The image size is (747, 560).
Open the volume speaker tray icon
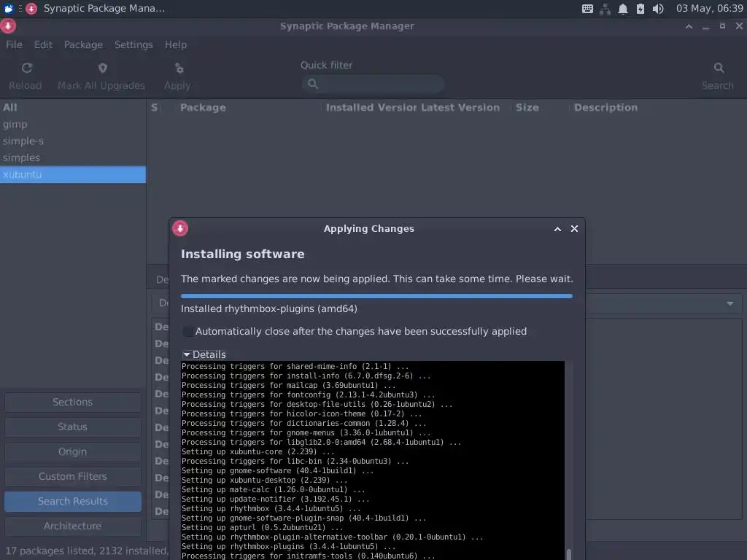(x=658, y=9)
